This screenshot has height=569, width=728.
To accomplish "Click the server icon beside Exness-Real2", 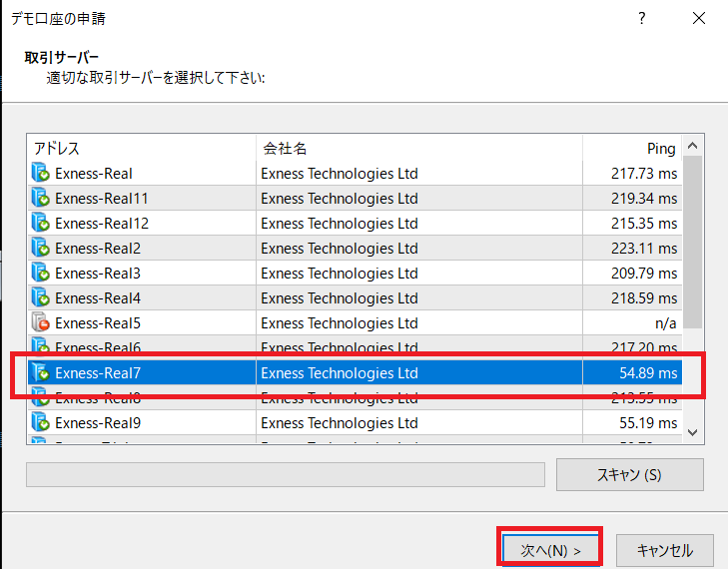I will click(40, 248).
